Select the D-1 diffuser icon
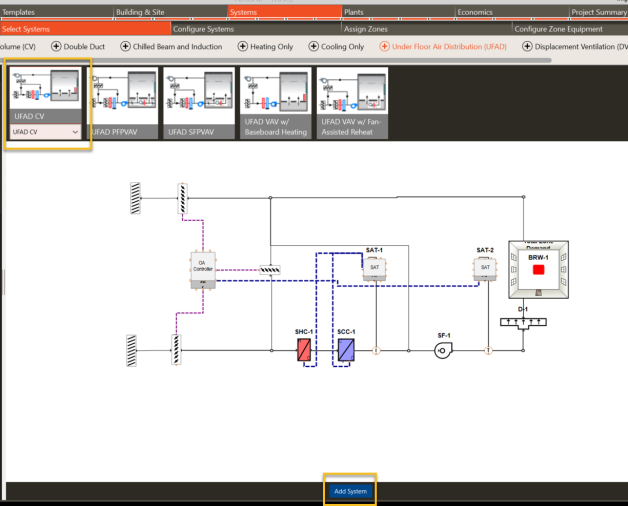 click(523, 323)
